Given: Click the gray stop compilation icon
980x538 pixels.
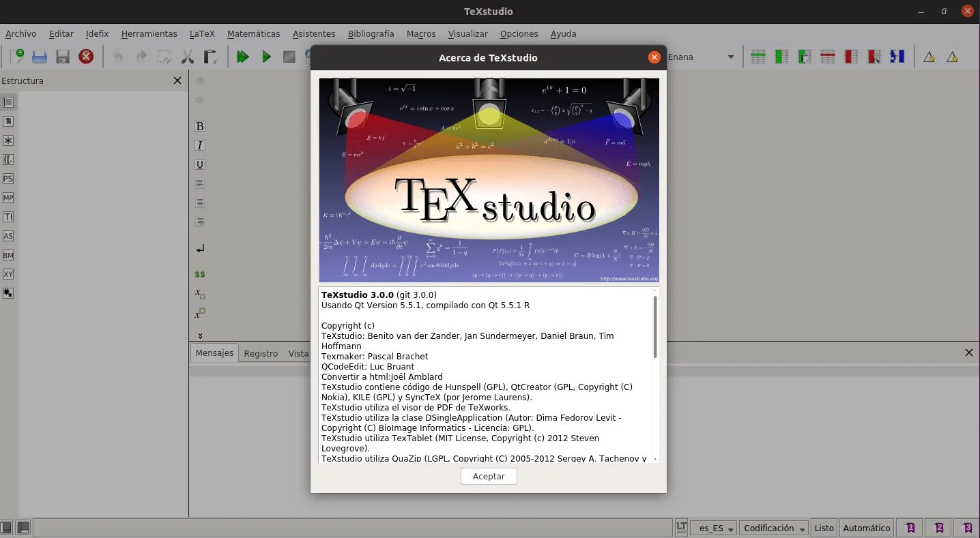Looking at the screenshot, I should click(289, 57).
